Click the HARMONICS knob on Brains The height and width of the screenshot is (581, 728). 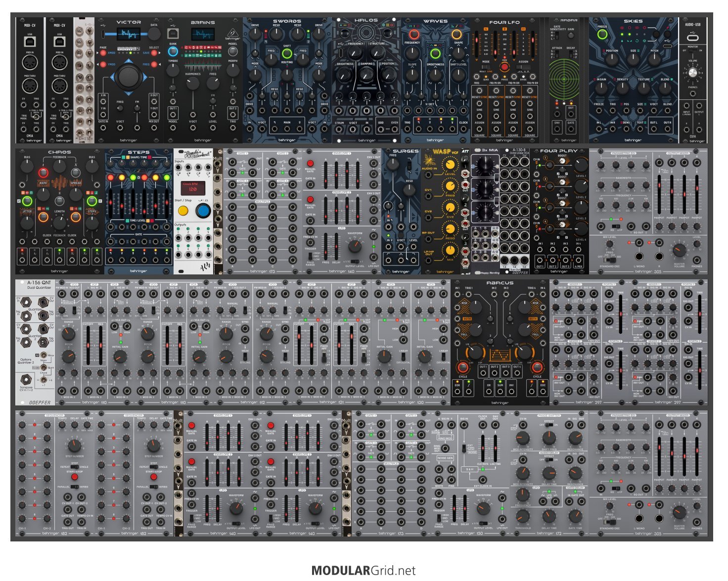tap(193, 83)
